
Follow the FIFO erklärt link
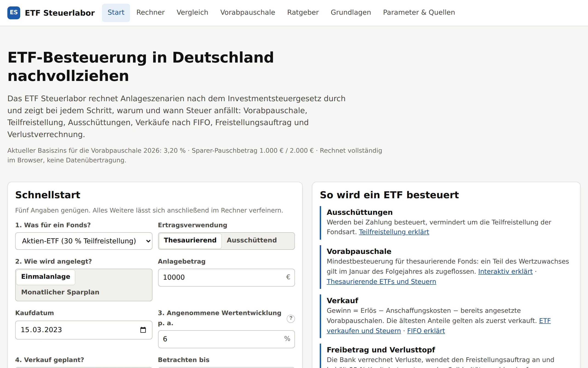tap(426, 331)
